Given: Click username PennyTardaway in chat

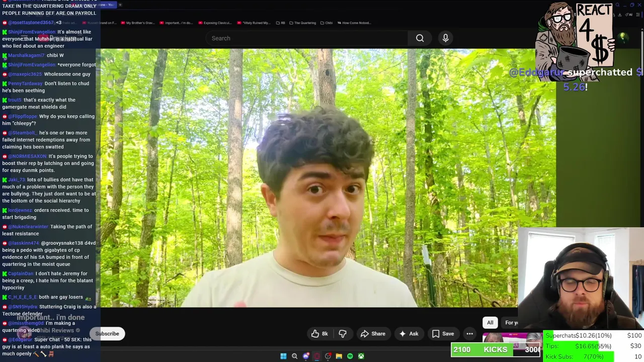Looking at the screenshot, I should tap(25, 83).
